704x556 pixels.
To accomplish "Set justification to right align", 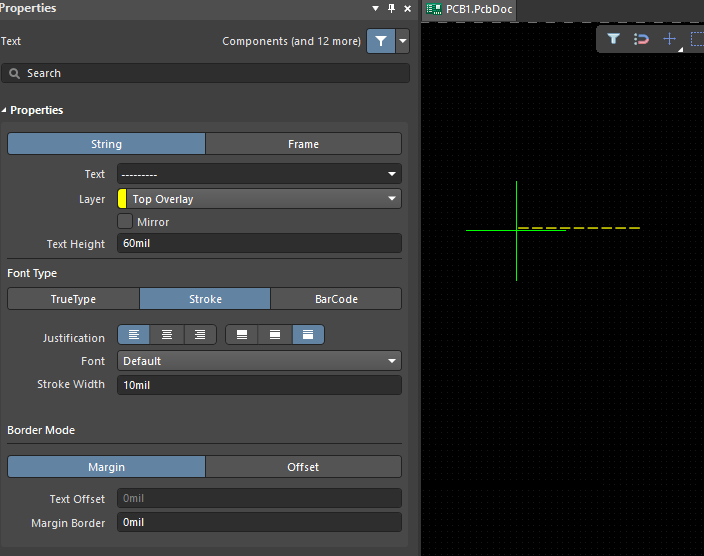I will [200, 335].
